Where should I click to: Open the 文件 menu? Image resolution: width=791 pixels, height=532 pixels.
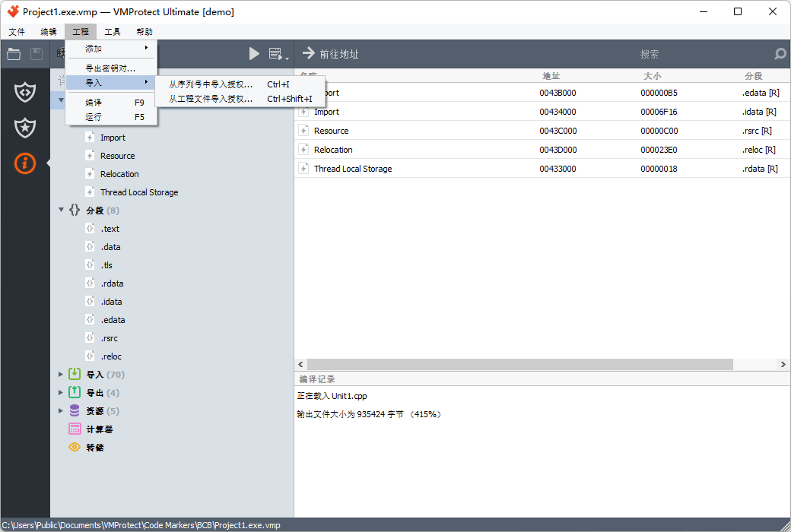click(x=17, y=32)
